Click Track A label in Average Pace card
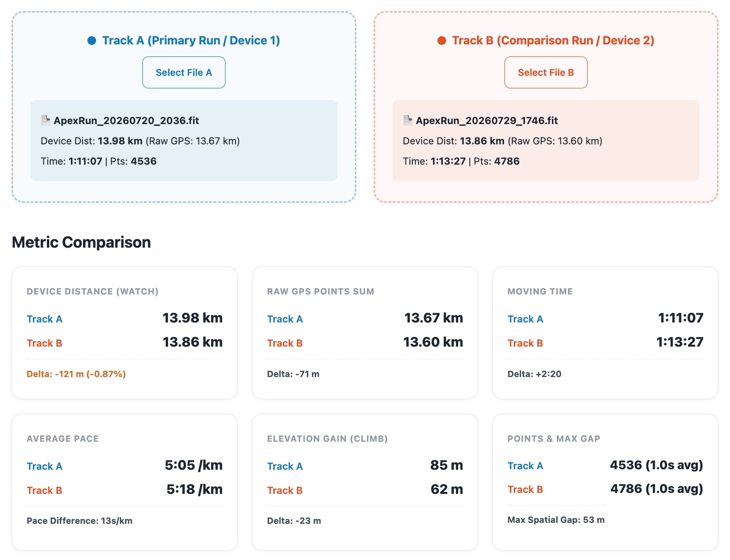 pyautogui.click(x=44, y=466)
